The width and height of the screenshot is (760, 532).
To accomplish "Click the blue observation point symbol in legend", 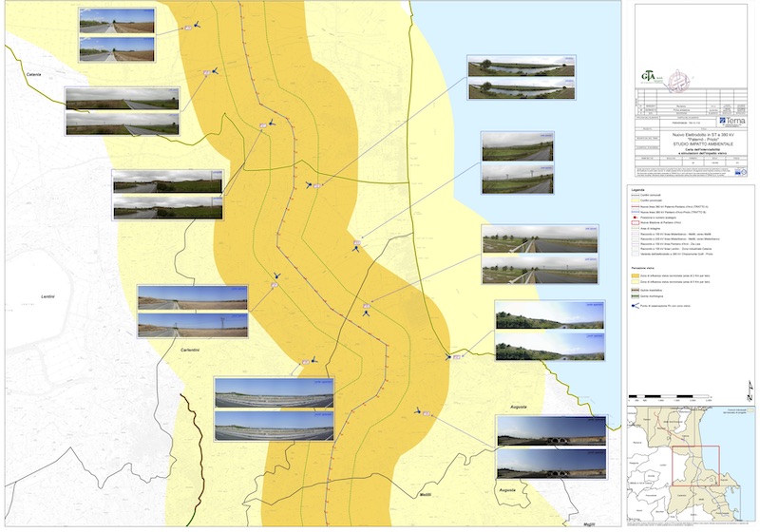I will pos(634,307).
